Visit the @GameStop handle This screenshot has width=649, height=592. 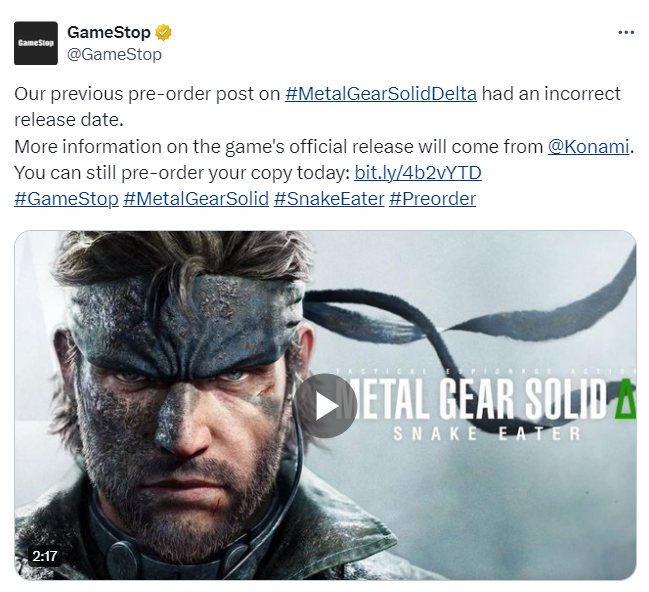click(x=114, y=54)
